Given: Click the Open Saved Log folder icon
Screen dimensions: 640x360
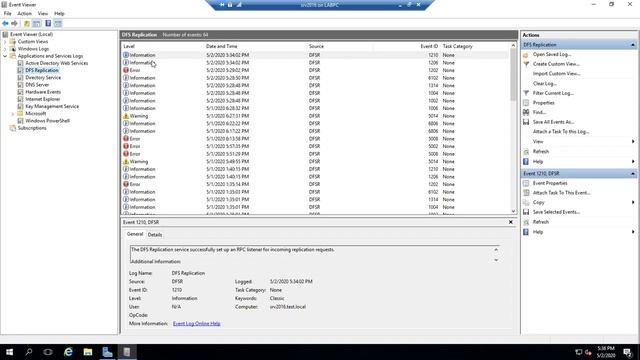Looking at the screenshot, I should coord(526,55).
